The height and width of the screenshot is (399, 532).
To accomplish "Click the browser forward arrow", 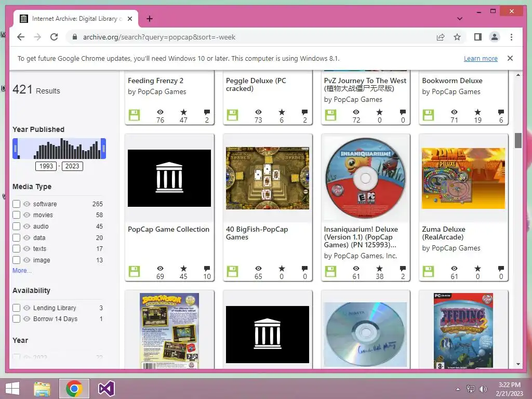I will click(x=37, y=37).
